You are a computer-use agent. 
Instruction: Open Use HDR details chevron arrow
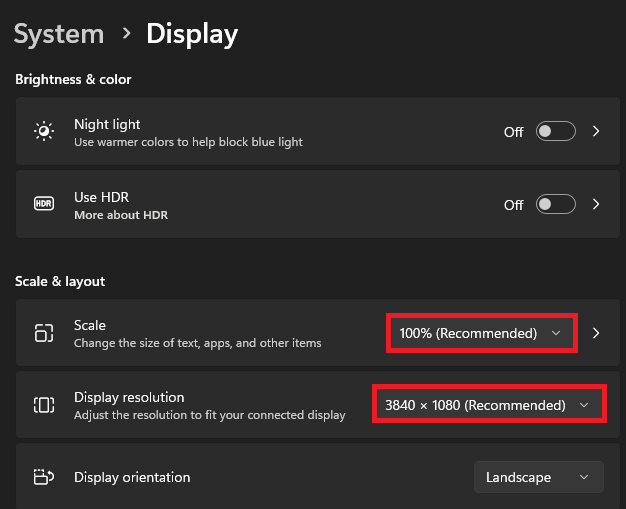[596, 204]
